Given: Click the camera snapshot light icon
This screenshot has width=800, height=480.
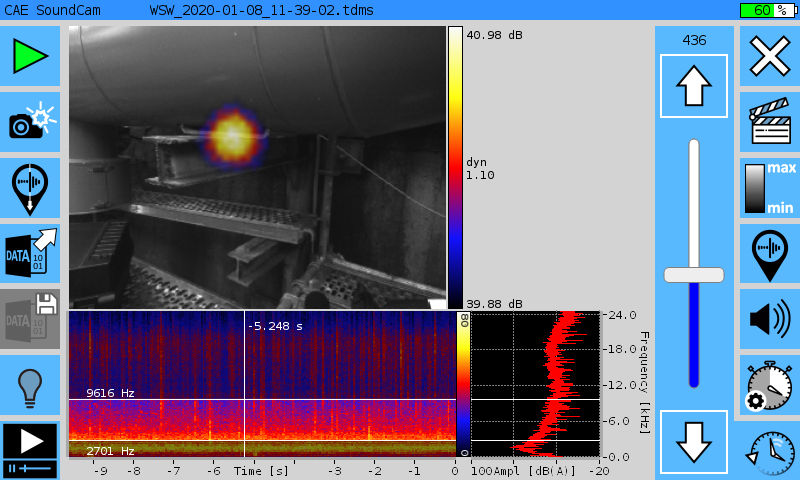Looking at the screenshot, I should coord(30,121).
